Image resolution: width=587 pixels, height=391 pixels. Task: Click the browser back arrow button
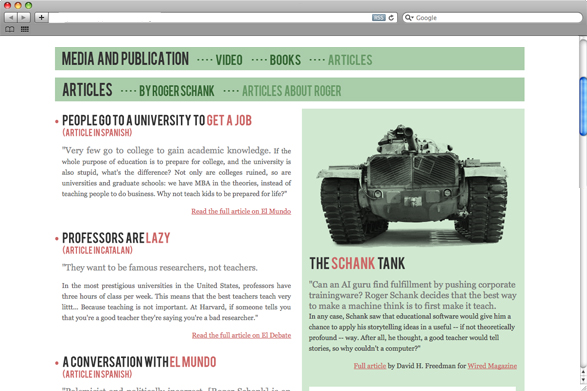click(x=11, y=18)
